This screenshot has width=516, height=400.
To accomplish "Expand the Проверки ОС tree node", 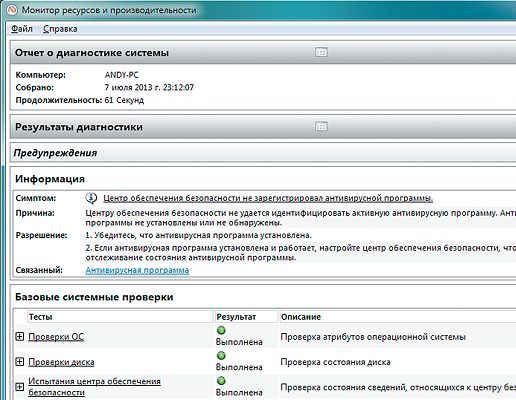I will pyautogui.click(x=20, y=336).
